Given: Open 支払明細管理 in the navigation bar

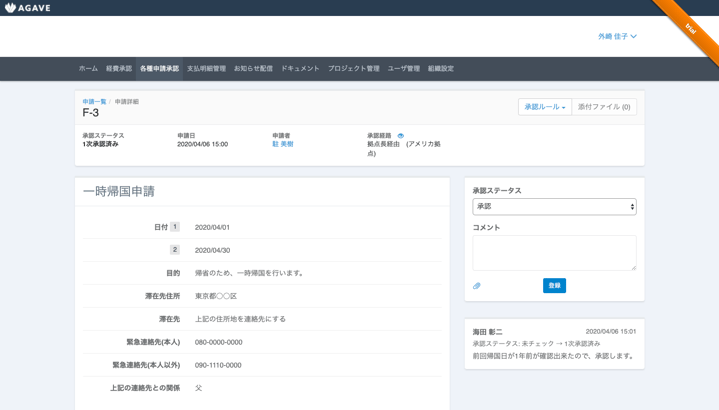Looking at the screenshot, I should (x=206, y=69).
